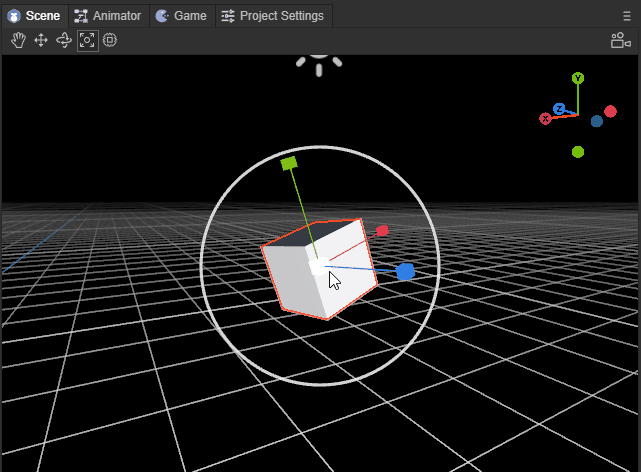Click the Y axis on orientation gizmo
This screenshot has width=641, height=472.
point(578,78)
